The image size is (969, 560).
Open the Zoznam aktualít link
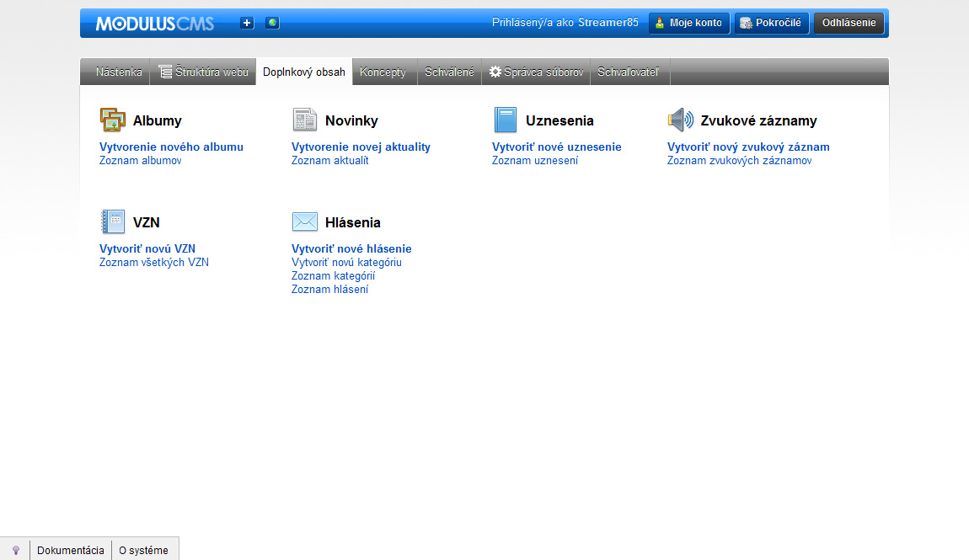[x=329, y=160]
